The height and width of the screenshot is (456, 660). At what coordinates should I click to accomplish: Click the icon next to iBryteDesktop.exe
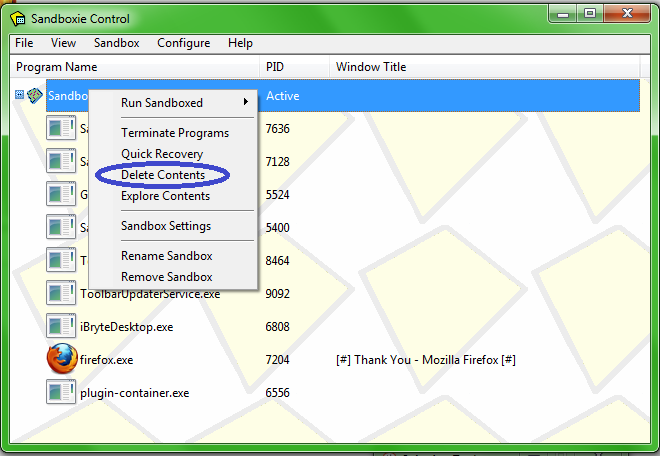61,325
